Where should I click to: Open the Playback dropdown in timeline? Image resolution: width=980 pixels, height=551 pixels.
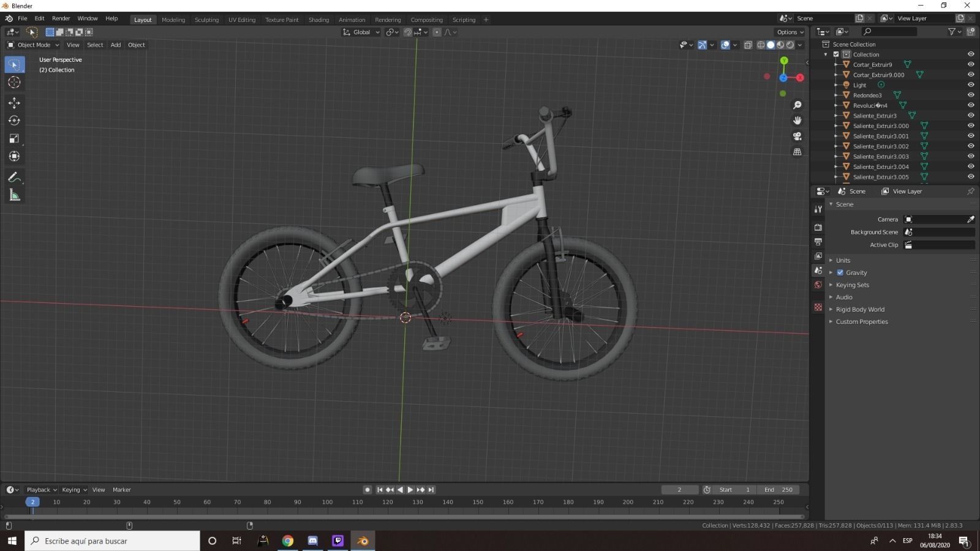[41, 490]
